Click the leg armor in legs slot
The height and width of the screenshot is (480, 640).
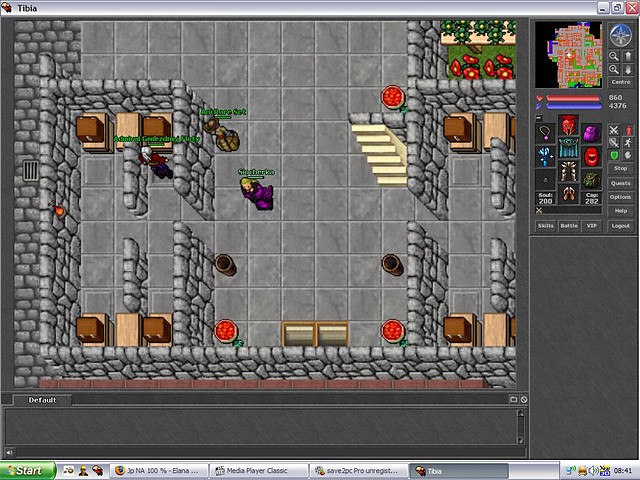tap(568, 171)
